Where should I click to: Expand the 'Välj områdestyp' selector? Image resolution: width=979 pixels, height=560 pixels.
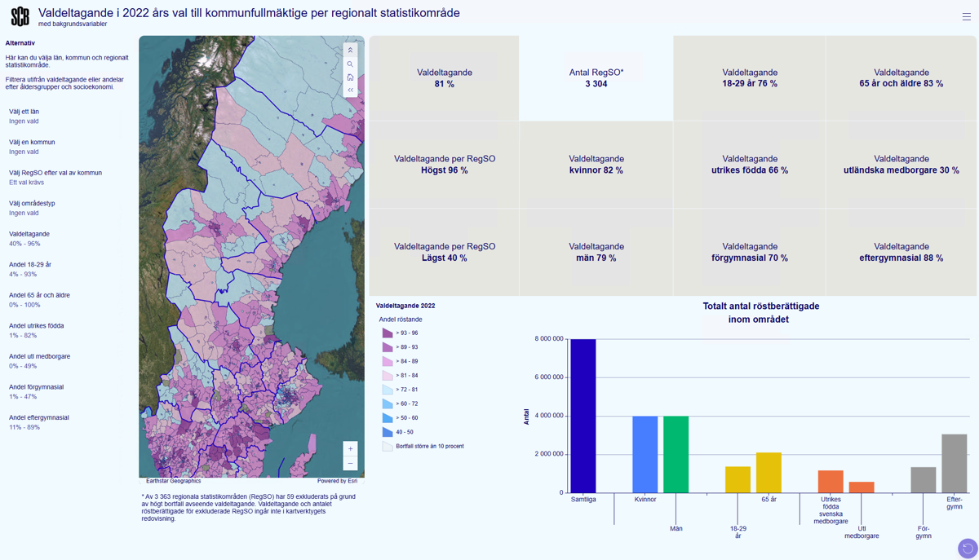(32, 208)
